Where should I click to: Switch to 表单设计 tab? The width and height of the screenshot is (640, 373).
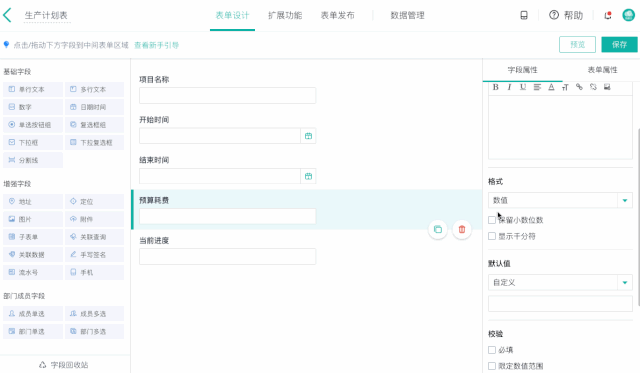point(232,16)
